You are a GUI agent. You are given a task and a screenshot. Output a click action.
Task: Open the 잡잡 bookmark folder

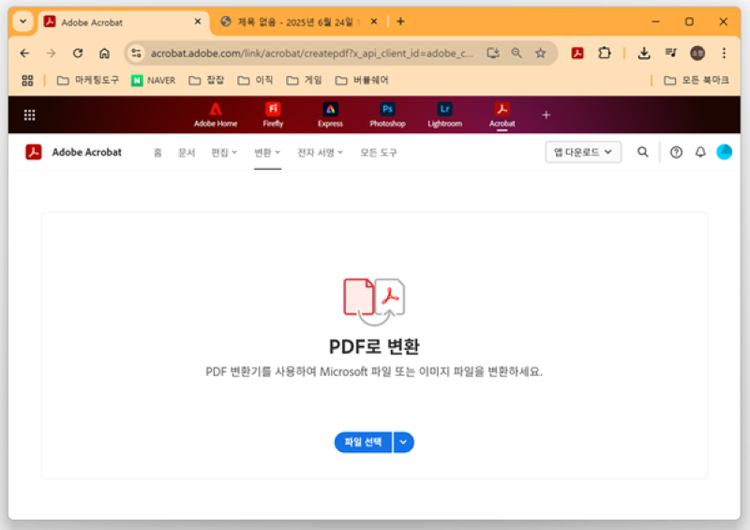pyautogui.click(x=206, y=80)
